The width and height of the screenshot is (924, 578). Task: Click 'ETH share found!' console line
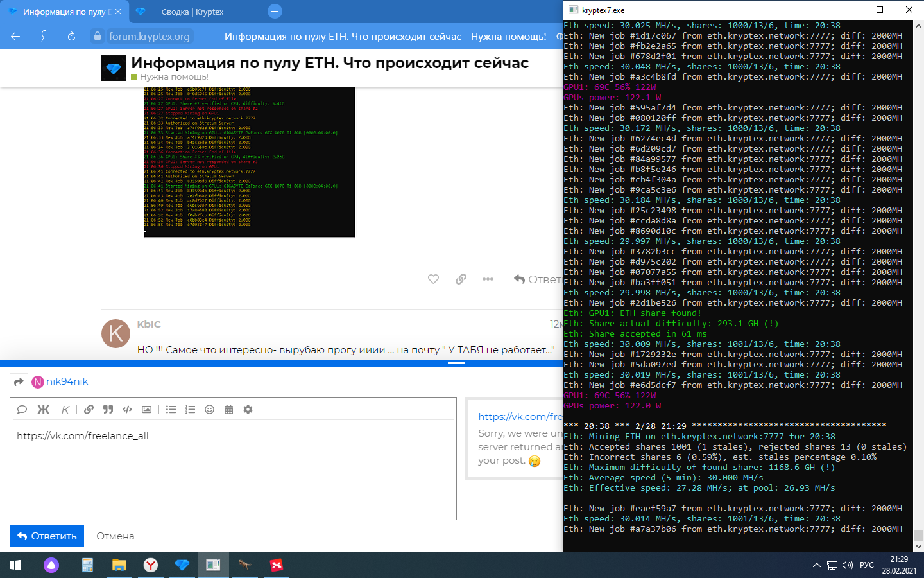point(633,313)
